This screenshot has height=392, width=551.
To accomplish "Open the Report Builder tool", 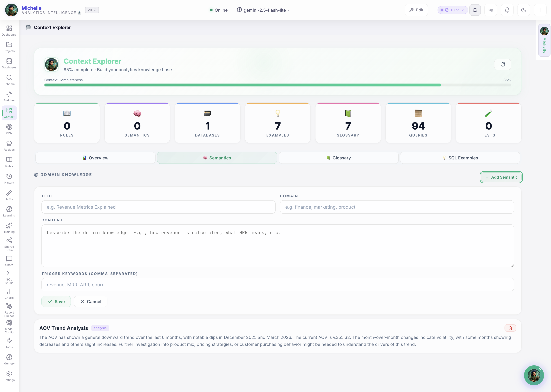I will [9, 309].
